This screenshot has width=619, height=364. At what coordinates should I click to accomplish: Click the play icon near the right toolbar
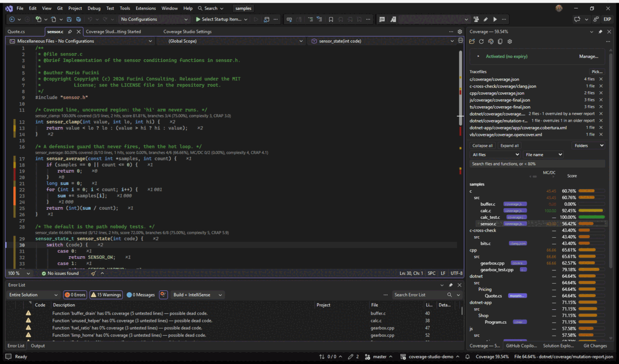pyautogui.click(x=495, y=19)
